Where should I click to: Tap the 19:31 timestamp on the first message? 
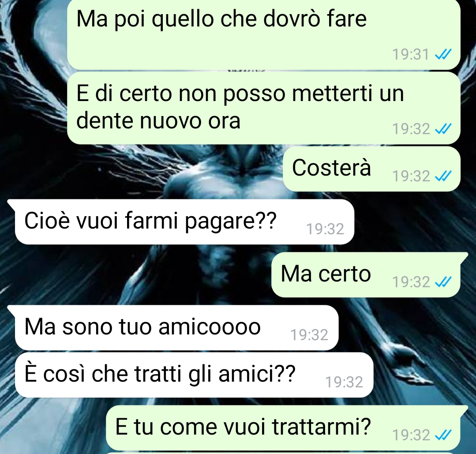click(411, 55)
